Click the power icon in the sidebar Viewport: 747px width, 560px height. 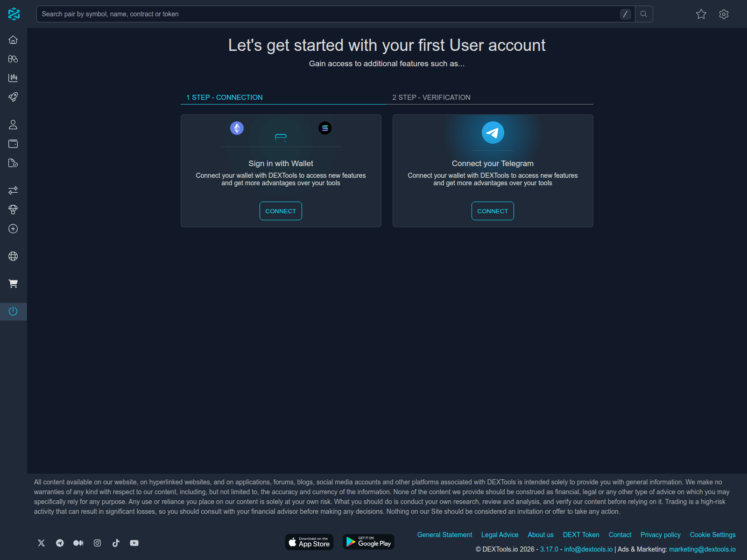pyautogui.click(x=13, y=311)
